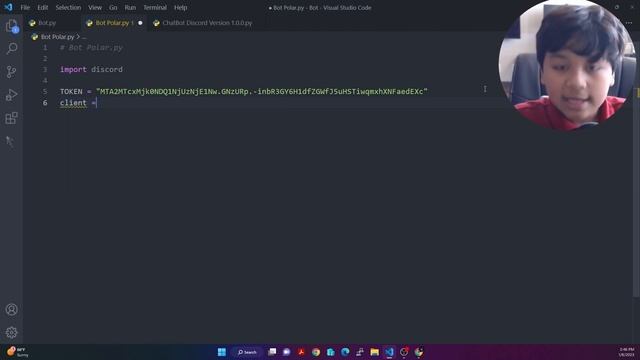Screen dimensions: 640x360
Task: Open the Manage gear menu
Action: [11, 333]
